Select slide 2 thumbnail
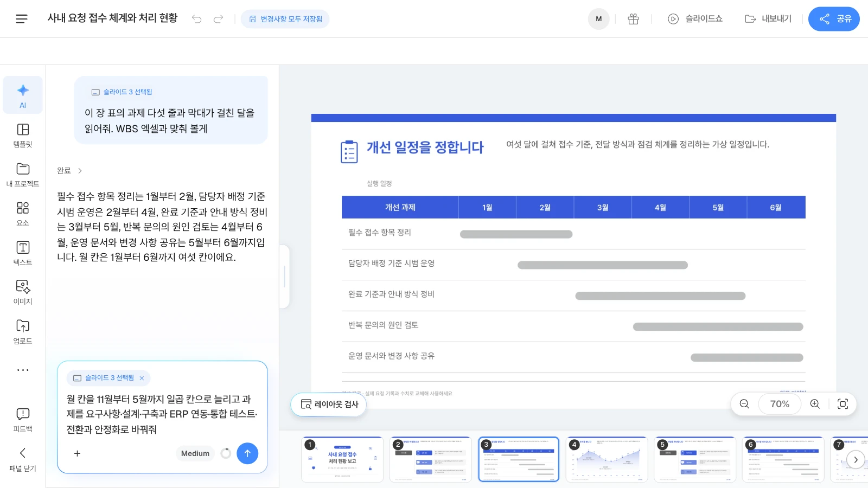Image resolution: width=868 pixels, height=488 pixels. [431, 459]
